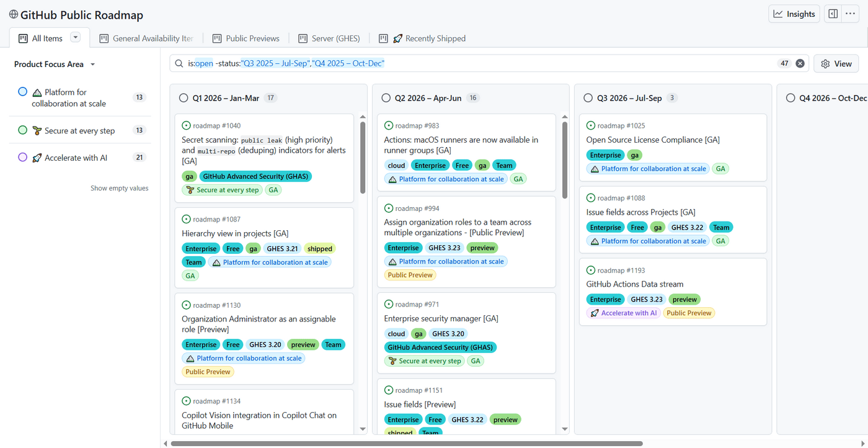Click the board's horizontal scrollbar
The width and height of the screenshot is (868, 448).
pos(407,444)
